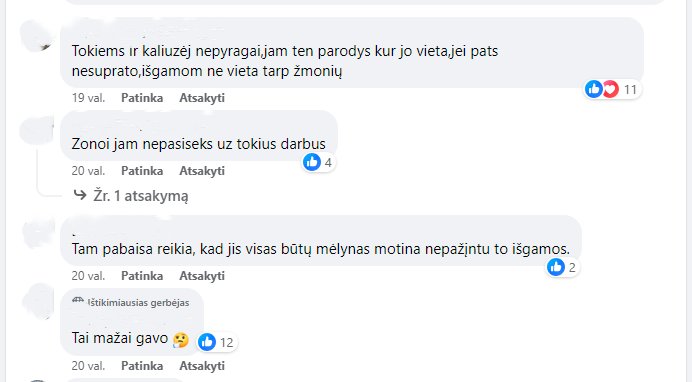Click Patinka under 'Tam pabaisa reikia' comment

point(142,276)
